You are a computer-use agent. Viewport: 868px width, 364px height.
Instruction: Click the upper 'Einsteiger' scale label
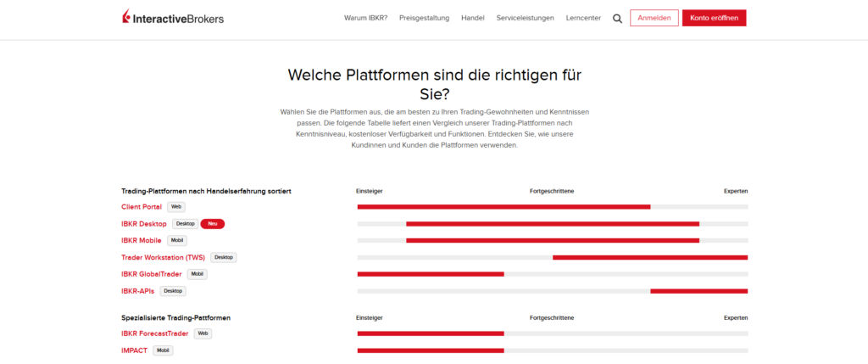(x=370, y=191)
